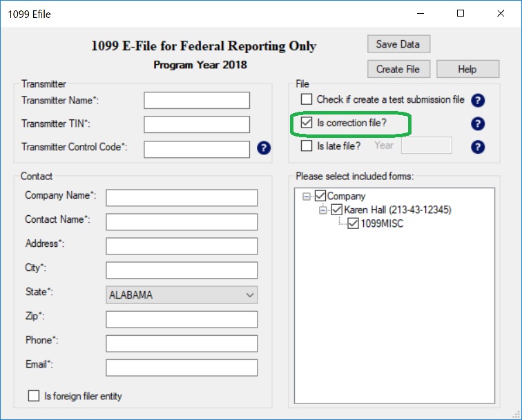Viewport: 522px width, 420px height.
Task: Click the Create File button
Action: pos(398,69)
